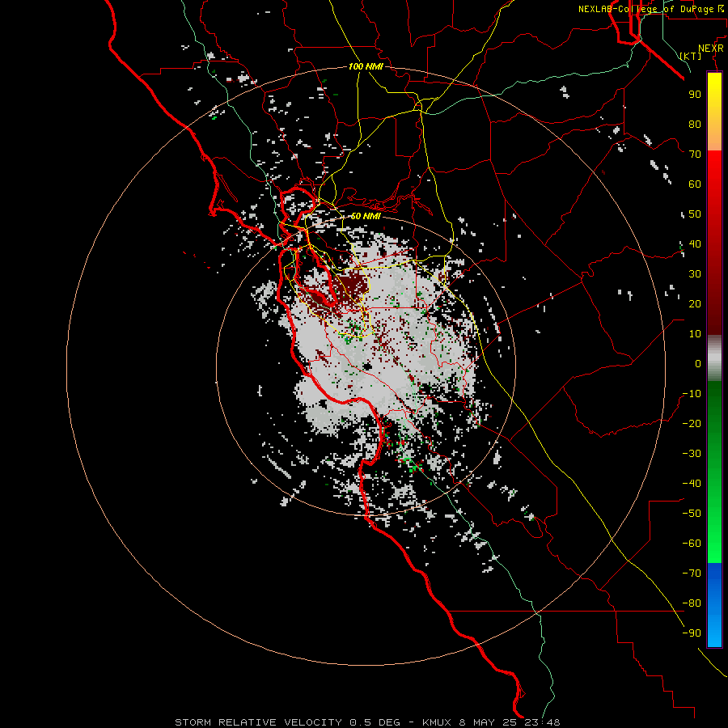This screenshot has width=728, height=728.
Task: Click the "10" scale label
Action: (695, 334)
